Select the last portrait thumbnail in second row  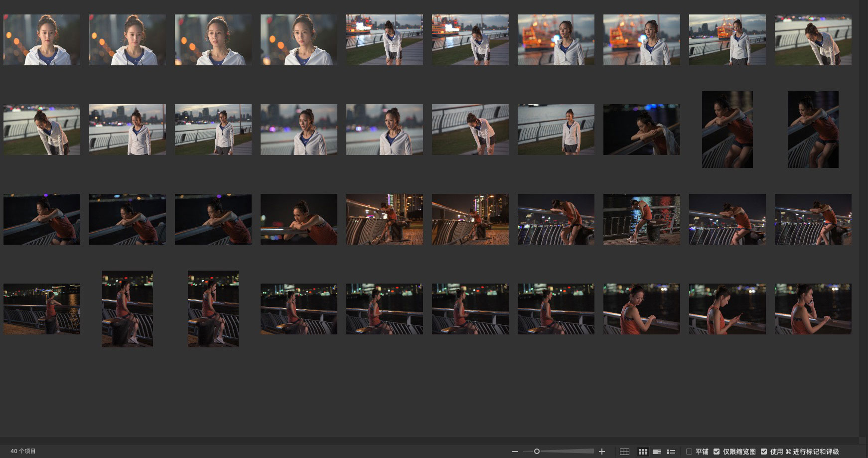click(813, 130)
